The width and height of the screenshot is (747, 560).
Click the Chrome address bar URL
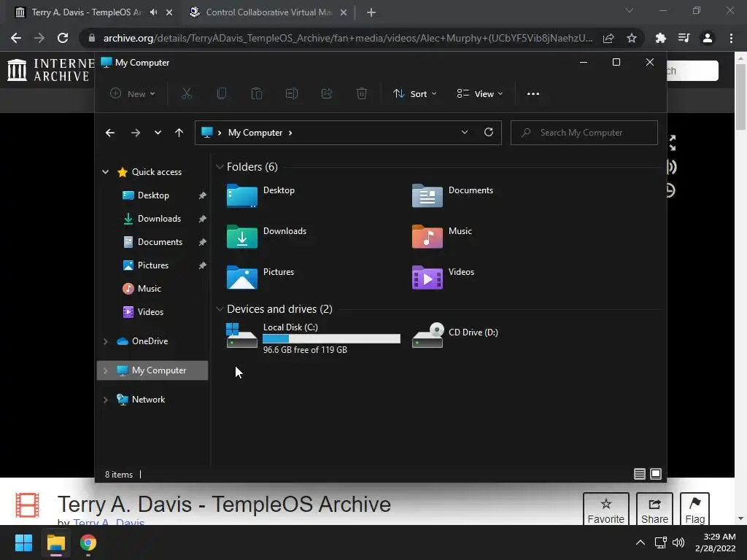(x=348, y=38)
